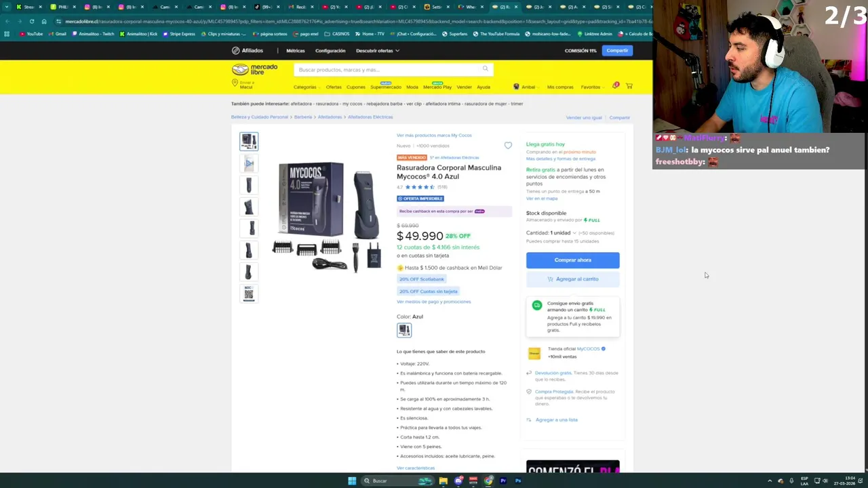Open Mercado Play menu item
Screen dimensions: 868x488
[437, 87]
